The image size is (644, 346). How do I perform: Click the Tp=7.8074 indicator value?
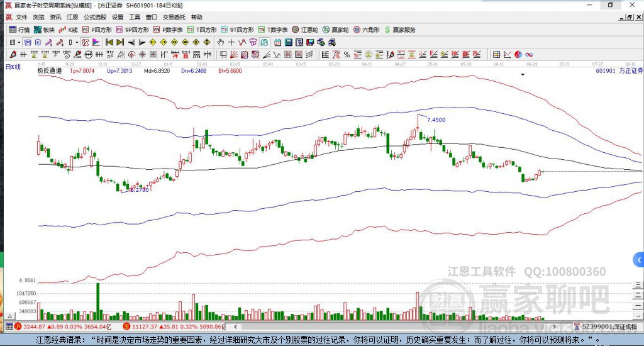click(82, 70)
